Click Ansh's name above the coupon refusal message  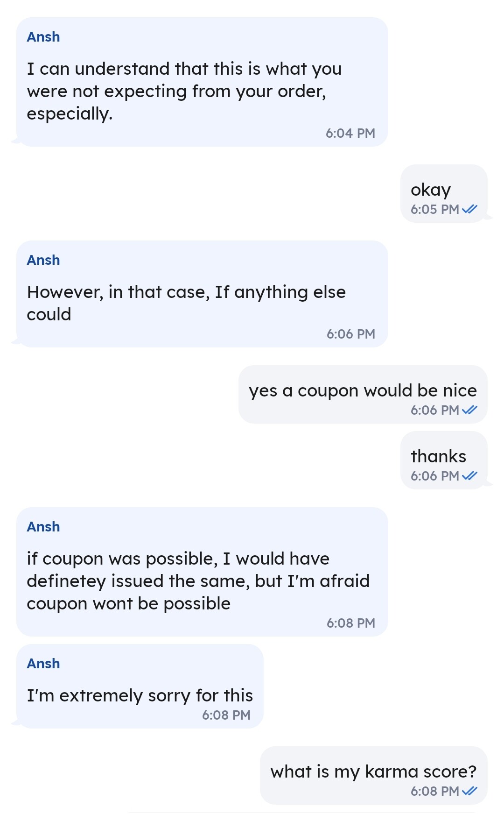coord(43,527)
